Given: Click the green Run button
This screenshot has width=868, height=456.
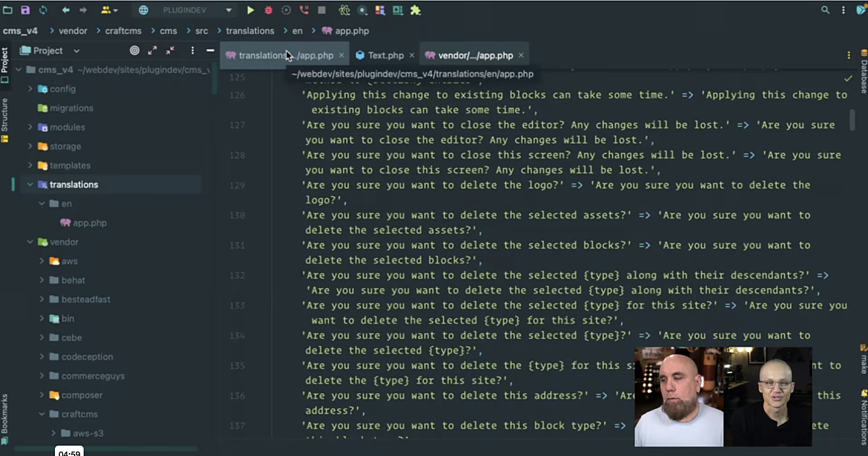Looking at the screenshot, I should tap(250, 10).
